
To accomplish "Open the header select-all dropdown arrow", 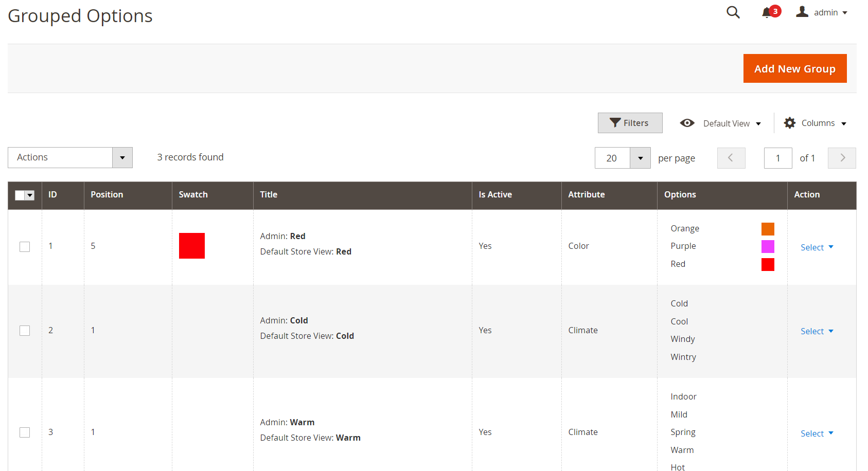I will click(x=30, y=195).
